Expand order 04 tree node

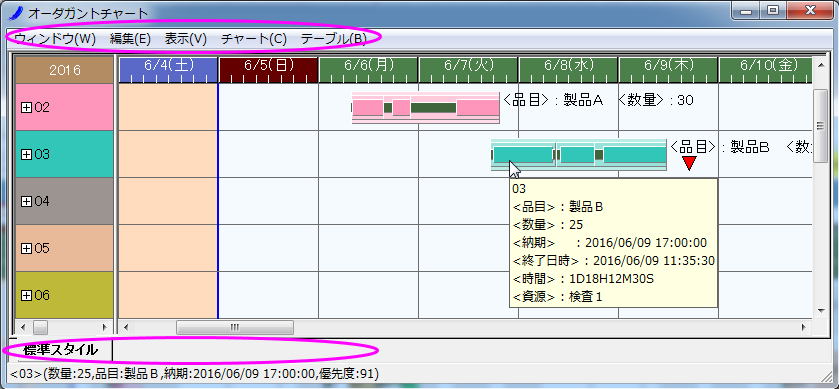26,202
